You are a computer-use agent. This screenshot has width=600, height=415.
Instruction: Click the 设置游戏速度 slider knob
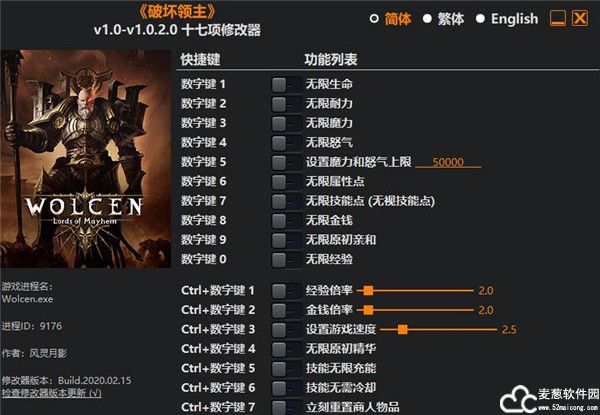click(x=403, y=329)
